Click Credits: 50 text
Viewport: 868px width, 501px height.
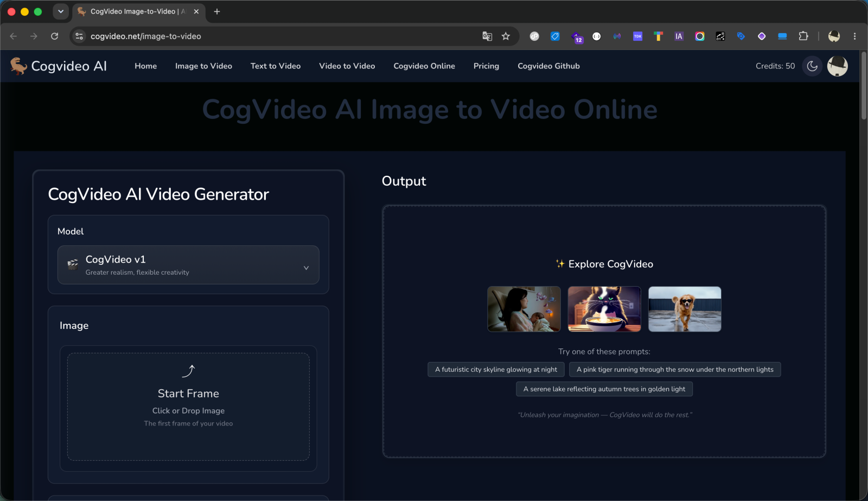click(775, 66)
